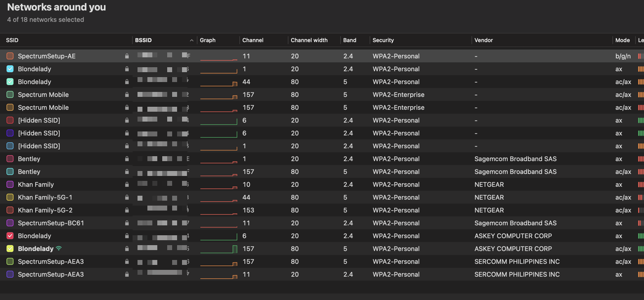Click the lock icon on Khan Family-5G-1 row

[127, 197]
